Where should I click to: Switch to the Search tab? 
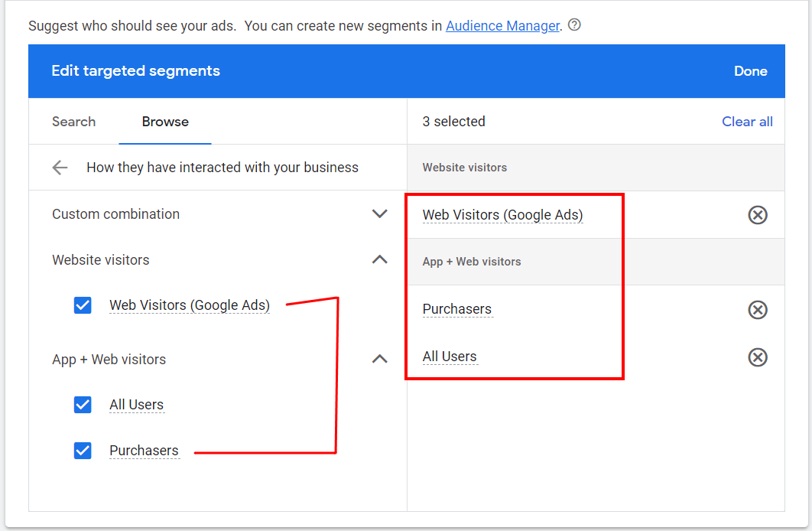[73, 121]
